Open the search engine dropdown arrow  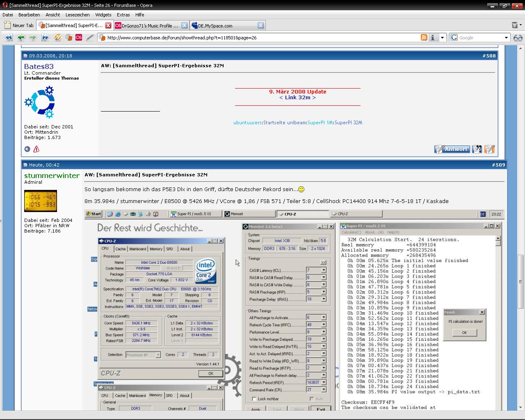tap(506, 37)
